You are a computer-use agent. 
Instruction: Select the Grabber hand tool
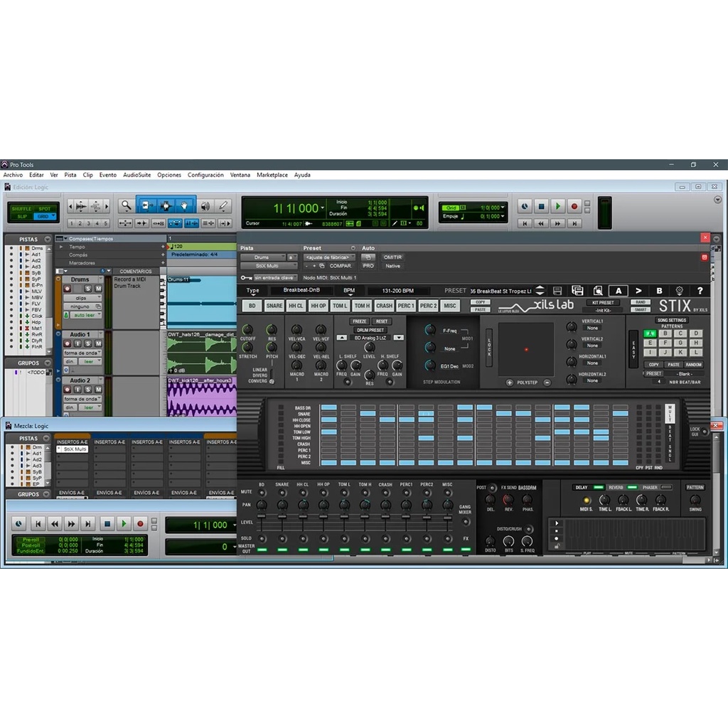click(184, 205)
